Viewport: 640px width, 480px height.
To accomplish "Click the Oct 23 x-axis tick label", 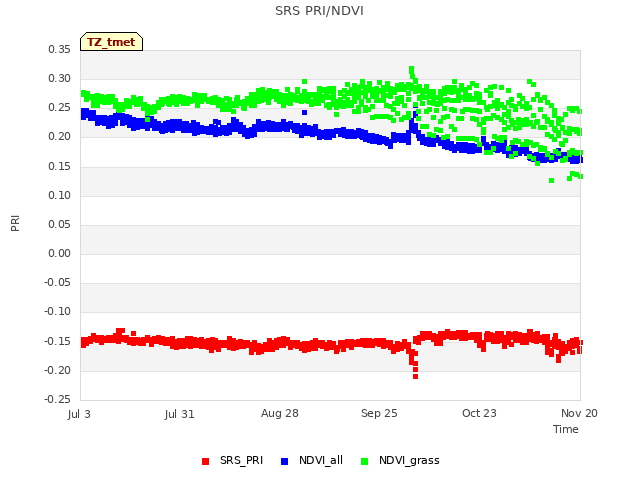I will [x=479, y=413].
